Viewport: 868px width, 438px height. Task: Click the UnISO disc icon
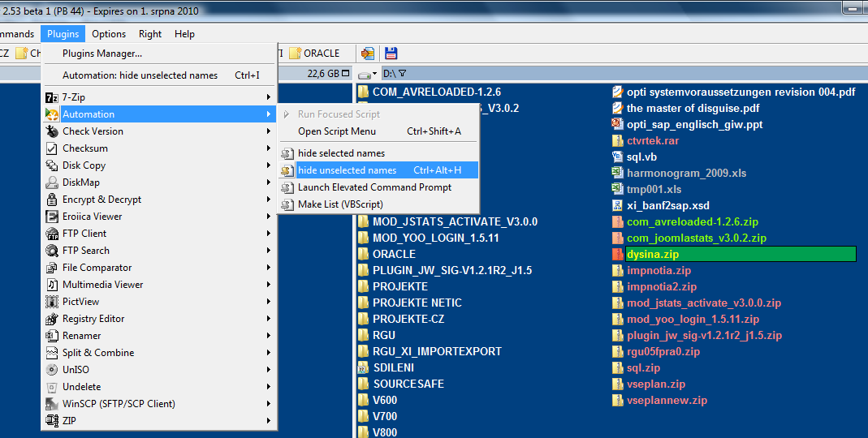click(x=51, y=370)
